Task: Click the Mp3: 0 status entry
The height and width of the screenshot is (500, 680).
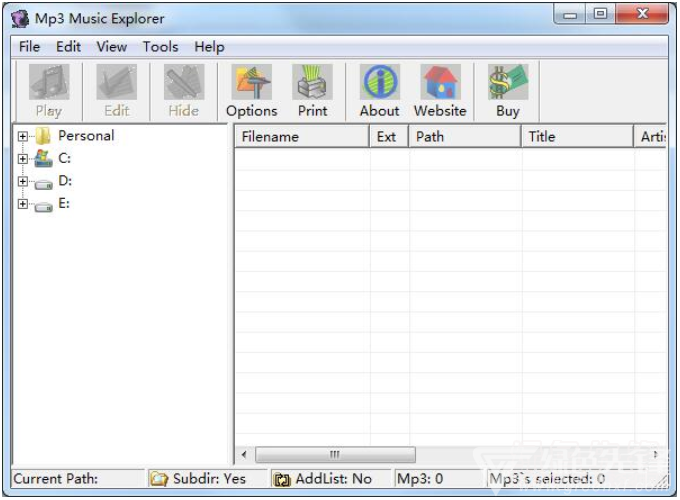Action: (x=438, y=479)
